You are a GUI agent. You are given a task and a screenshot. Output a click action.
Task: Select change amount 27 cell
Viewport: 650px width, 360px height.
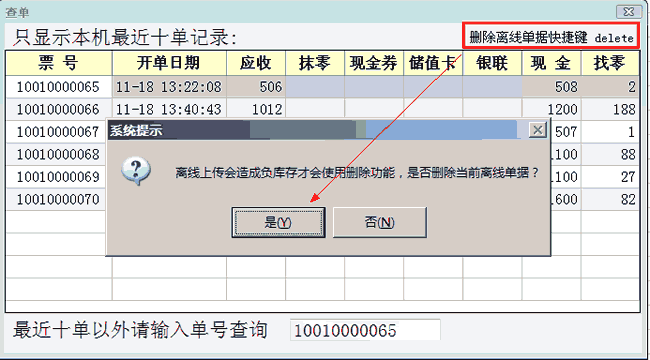click(610, 177)
